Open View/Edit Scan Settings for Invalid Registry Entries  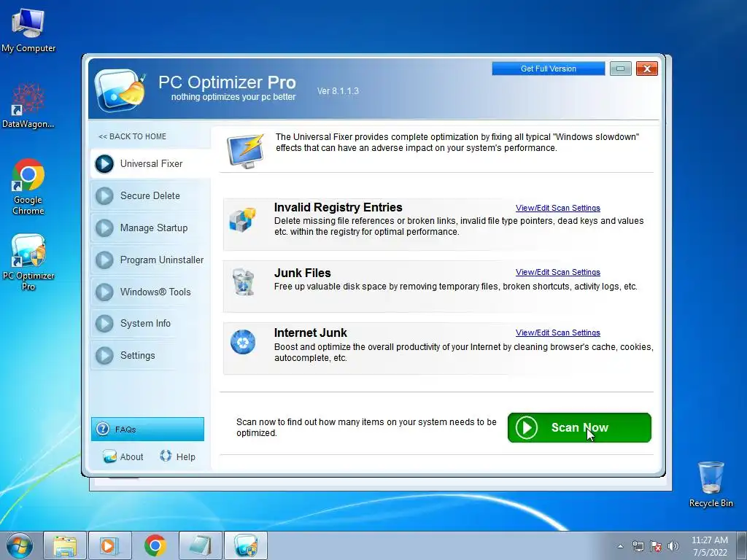(x=558, y=208)
